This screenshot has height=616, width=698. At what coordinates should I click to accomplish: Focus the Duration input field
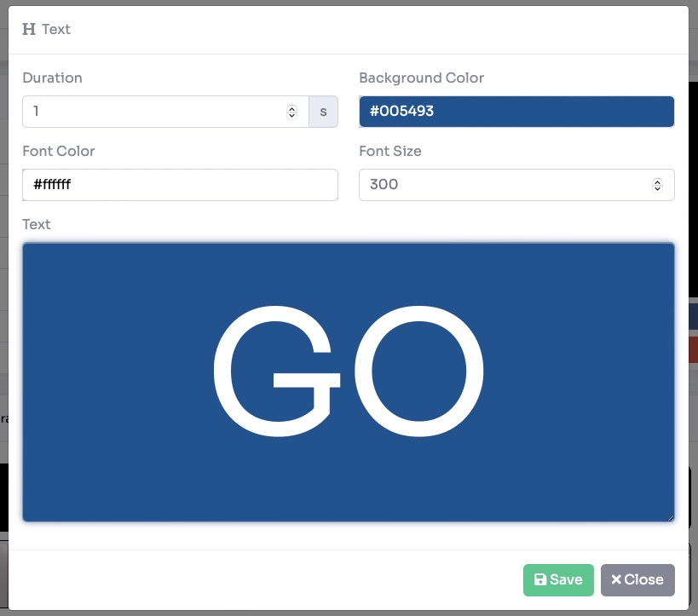pyautogui.click(x=153, y=112)
